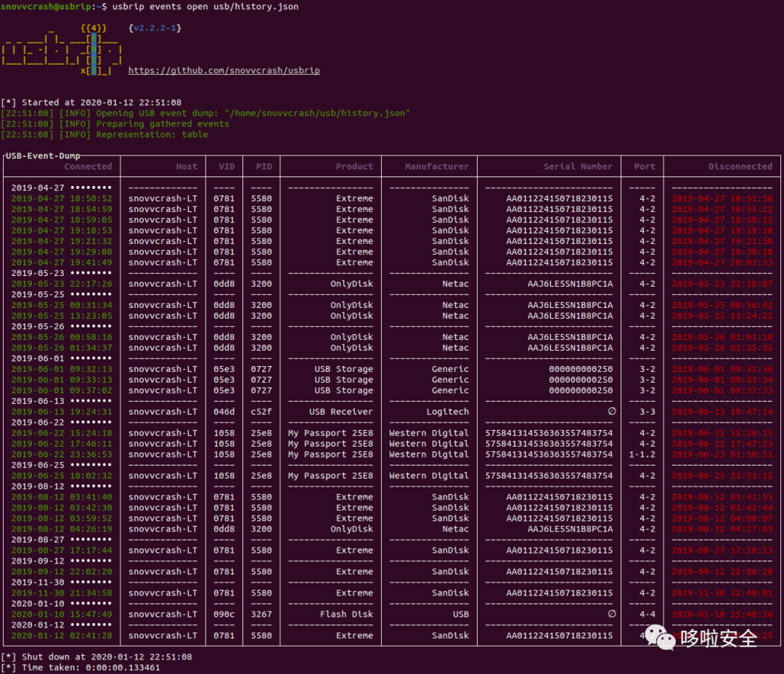
Task: Click the Port column header
Action: tap(645, 166)
